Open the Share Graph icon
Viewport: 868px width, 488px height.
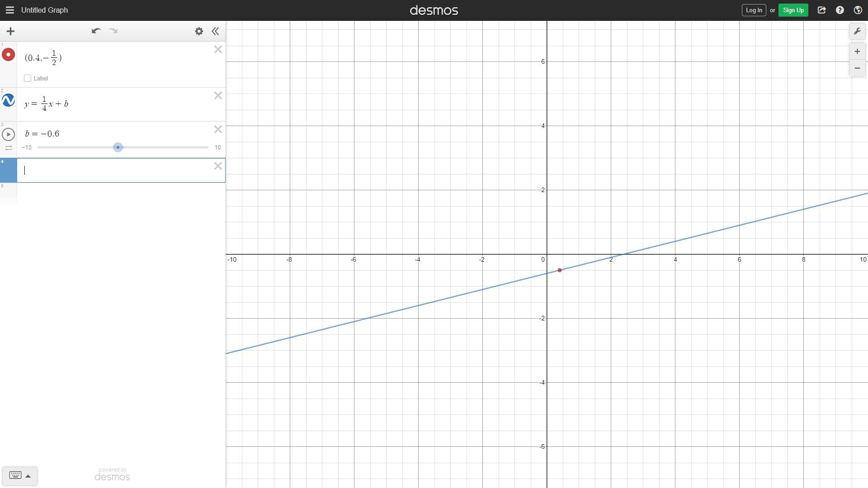(821, 10)
